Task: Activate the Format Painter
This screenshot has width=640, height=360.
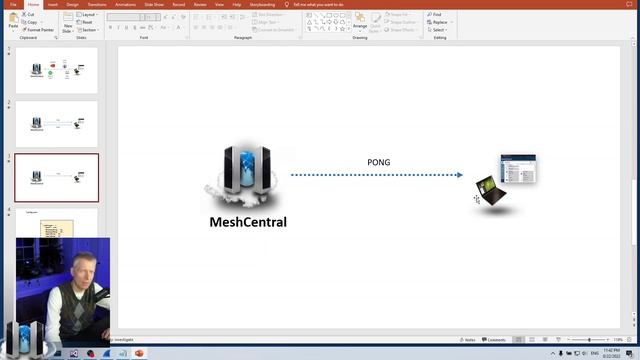Action: [x=38, y=30]
